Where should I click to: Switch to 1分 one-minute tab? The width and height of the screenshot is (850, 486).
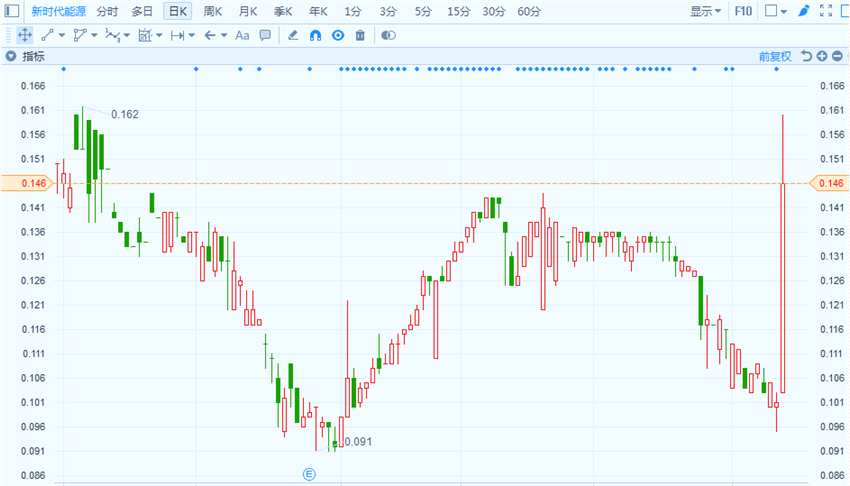pyautogui.click(x=353, y=11)
